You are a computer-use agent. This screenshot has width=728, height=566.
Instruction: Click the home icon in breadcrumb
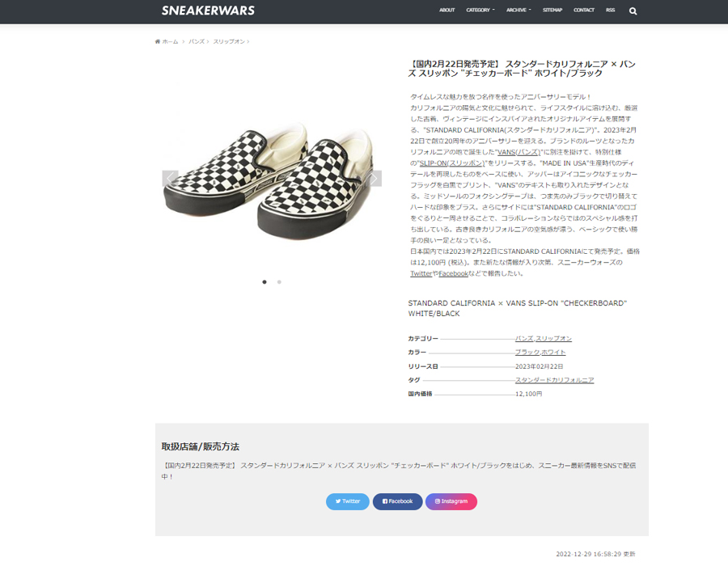158,42
